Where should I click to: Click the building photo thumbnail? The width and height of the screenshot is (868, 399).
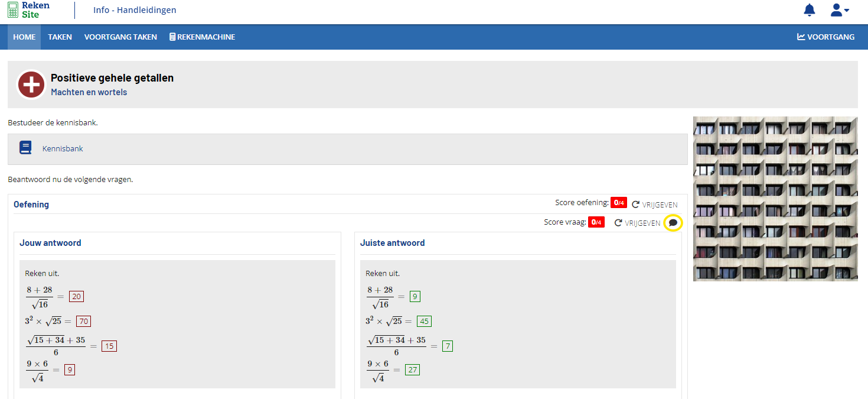pos(775,199)
